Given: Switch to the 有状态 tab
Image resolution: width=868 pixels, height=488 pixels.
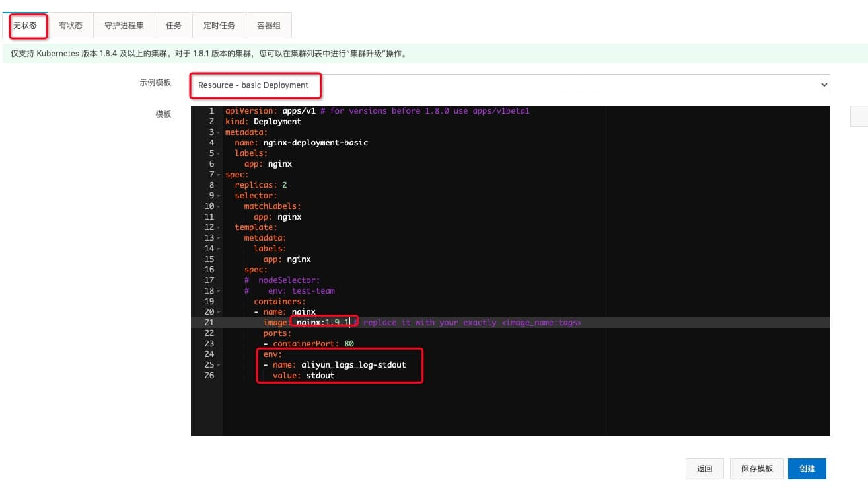Looking at the screenshot, I should click(71, 26).
